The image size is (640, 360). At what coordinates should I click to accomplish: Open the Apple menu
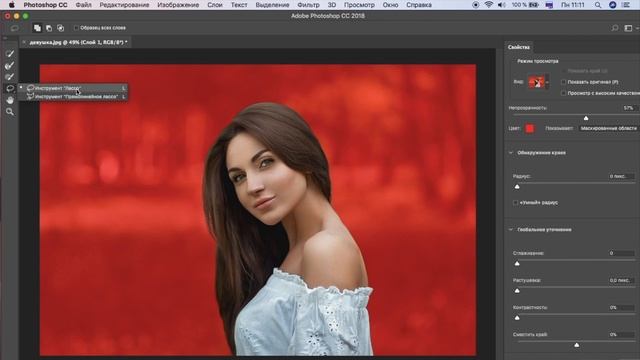coord(12,5)
